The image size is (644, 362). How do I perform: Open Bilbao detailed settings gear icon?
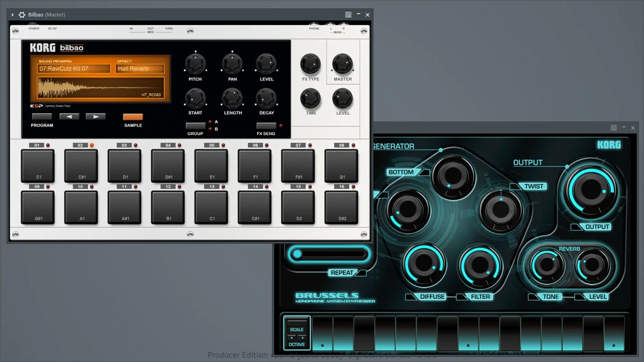coord(21,15)
